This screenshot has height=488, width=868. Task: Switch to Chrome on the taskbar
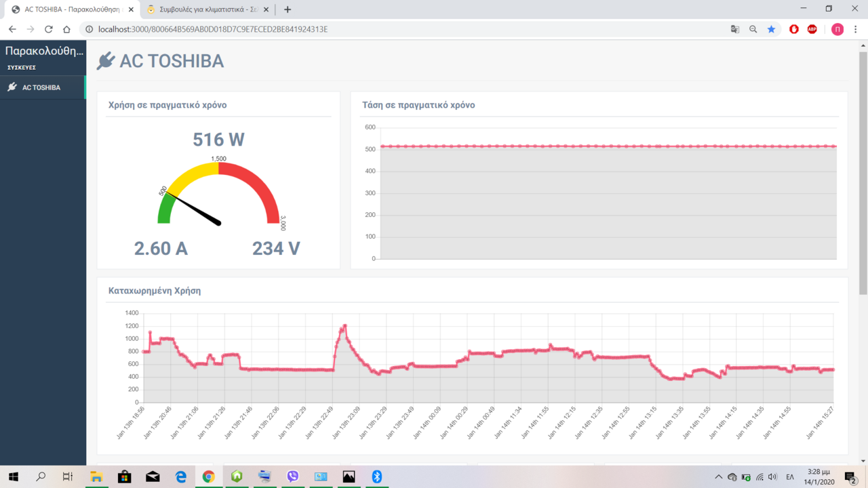pyautogui.click(x=208, y=477)
